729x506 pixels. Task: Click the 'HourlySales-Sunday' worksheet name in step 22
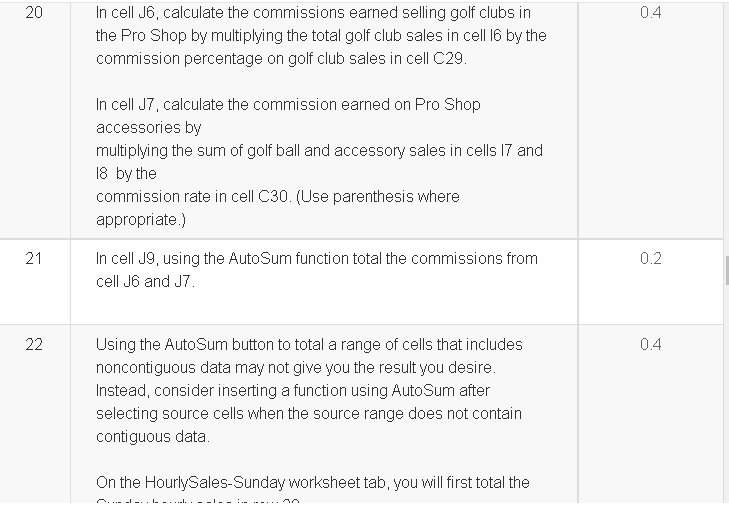(x=215, y=483)
